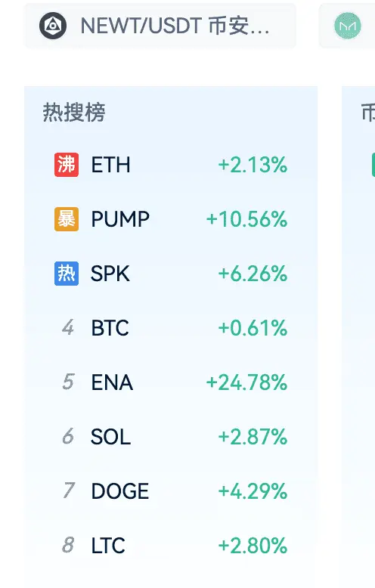This screenshot has height=588, width=375.
Task: Select ETH in the hot search list
Action: click(x=171, y=165)
